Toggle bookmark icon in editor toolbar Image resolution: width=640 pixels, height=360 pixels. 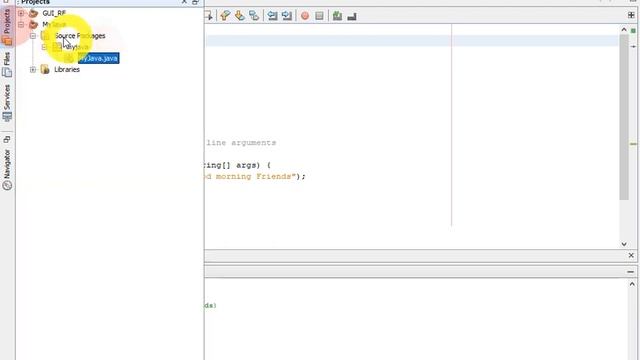[254, 16]
